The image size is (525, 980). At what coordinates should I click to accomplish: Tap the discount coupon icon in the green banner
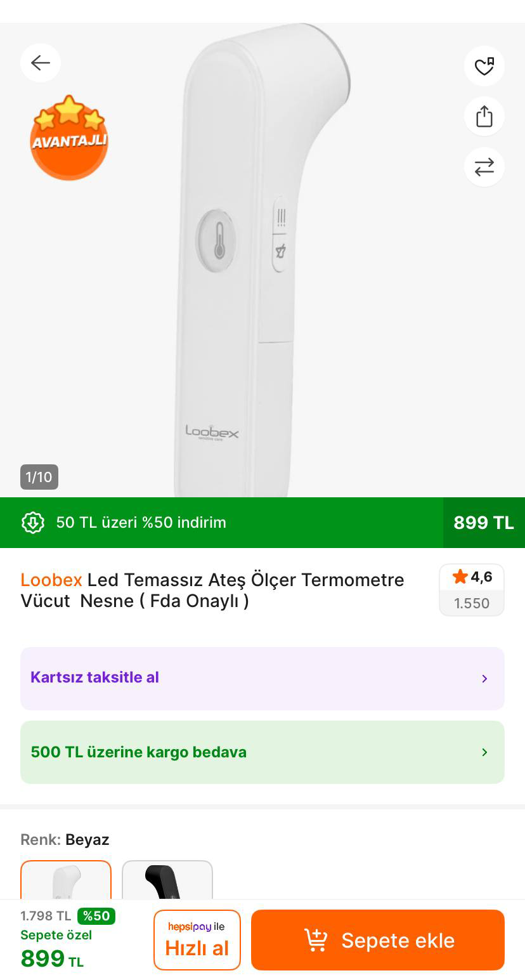[x=33, y=523]
